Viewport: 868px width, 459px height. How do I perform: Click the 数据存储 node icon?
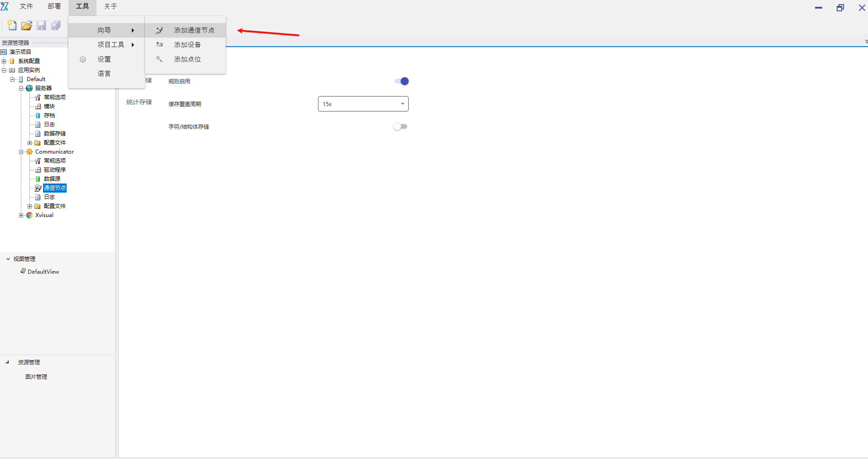[x=38, y=134]
